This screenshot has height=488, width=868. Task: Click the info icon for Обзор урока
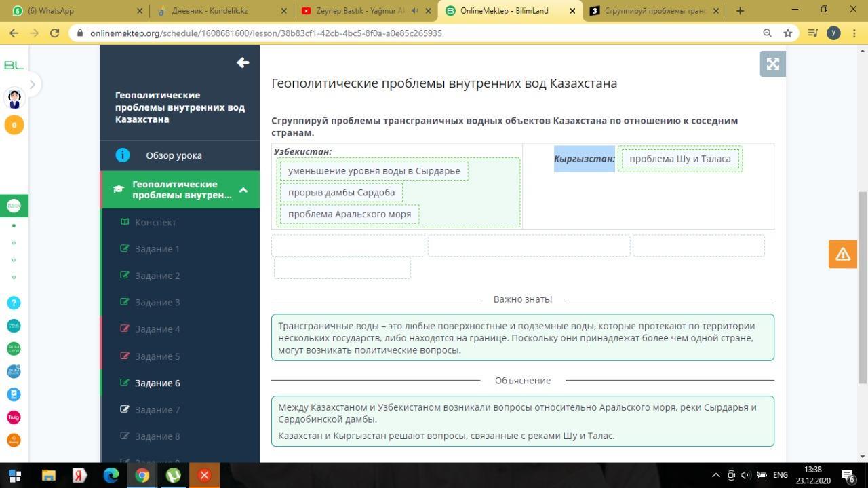tap(122, 155)
